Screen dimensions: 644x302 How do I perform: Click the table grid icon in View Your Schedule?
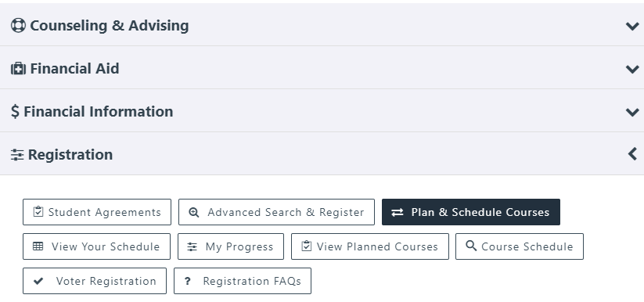pyautogui.click(x=38, y=246)
